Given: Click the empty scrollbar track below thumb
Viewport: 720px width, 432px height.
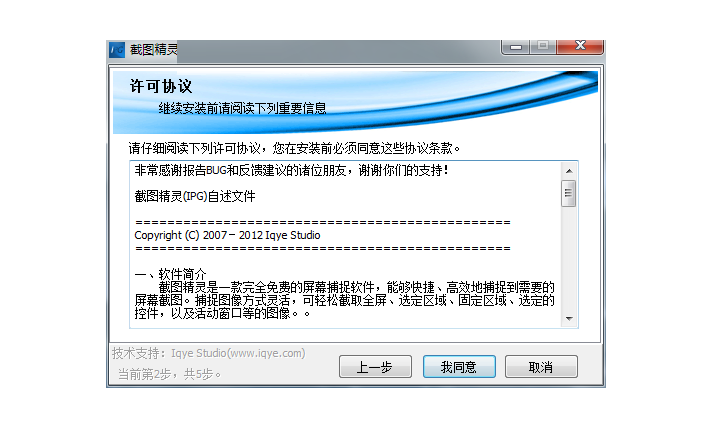Looking at the screenshot, I should [x=569, y=258].
